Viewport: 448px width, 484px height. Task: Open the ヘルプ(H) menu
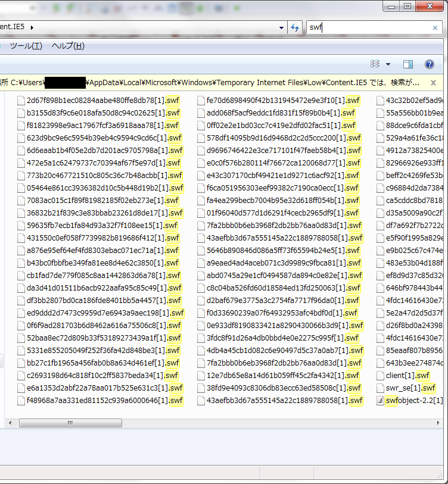(x=68, y=46)
